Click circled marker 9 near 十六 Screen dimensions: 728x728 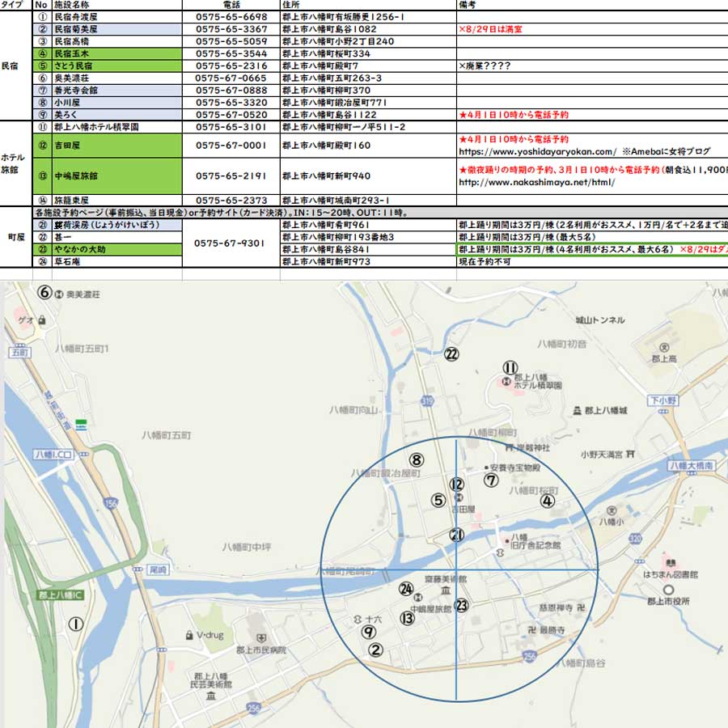click(369, 632)
